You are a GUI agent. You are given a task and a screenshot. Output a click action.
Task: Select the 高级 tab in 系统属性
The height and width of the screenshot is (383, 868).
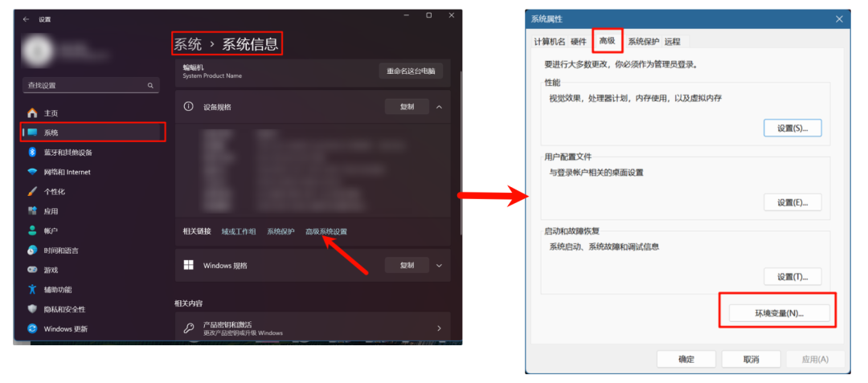[x=608, y=40]
